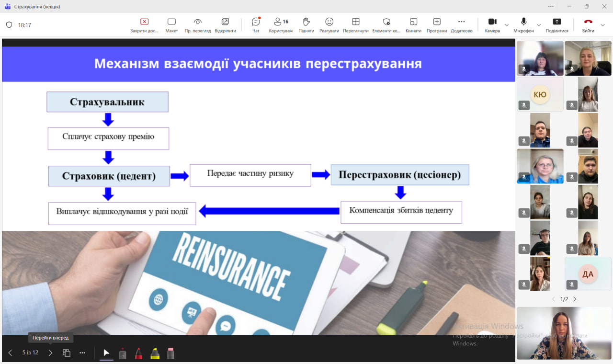Select the red pen annotation tool
The width and height of the screenshot is (613, 364).
click(138, 353)
